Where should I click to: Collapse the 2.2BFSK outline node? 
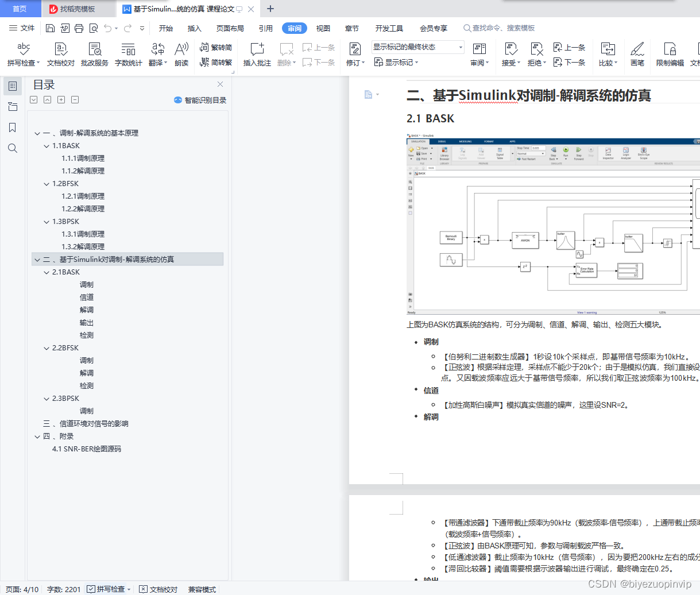47,348
